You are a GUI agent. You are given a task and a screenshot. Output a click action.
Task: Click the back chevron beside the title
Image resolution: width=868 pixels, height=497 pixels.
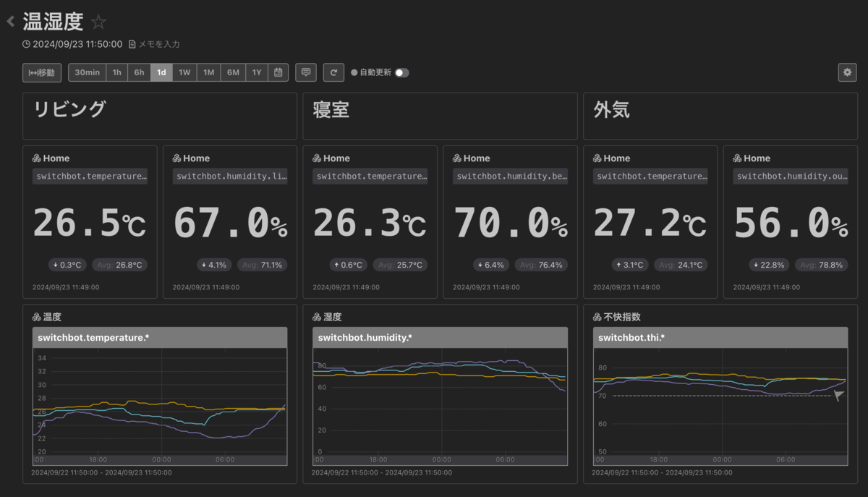[10, 22]
